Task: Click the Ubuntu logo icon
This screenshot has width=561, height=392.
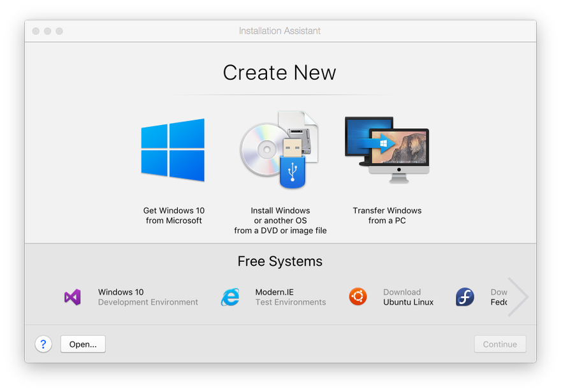Action: click(358, 296)
